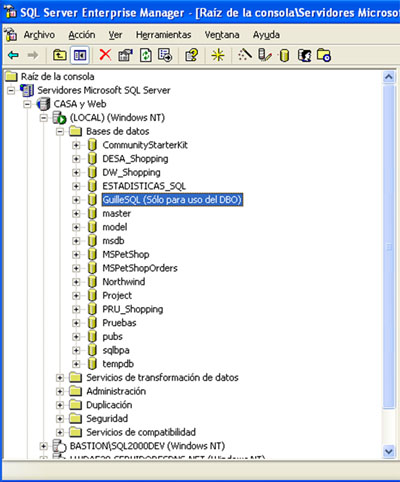This screenshot has height=482, width=400.
Task: Select the tempdb database
Action: coord(118,364)
